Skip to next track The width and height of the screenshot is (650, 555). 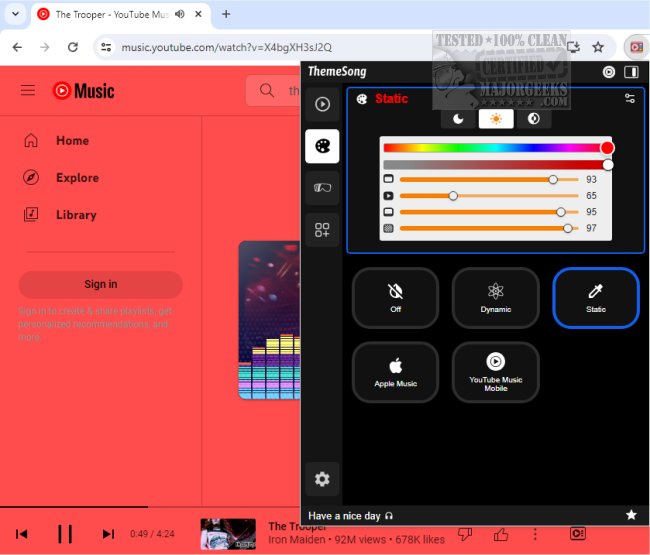(x=108, y=534)
